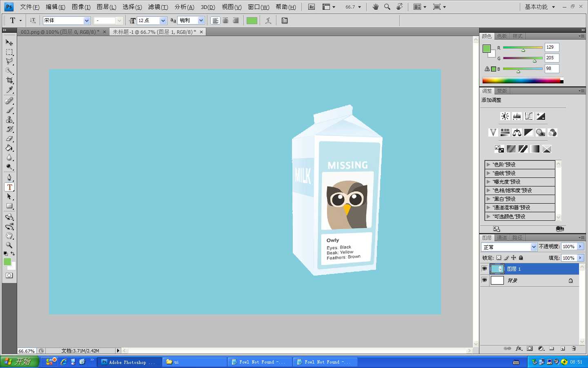Switch to the 色板 panel tab
The width and height of the screenshot is (588, 368).
point(502,36)
